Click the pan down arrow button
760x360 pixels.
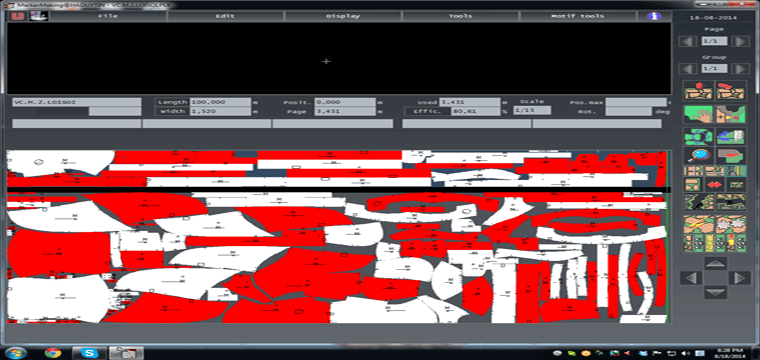[x=715, y=292]
